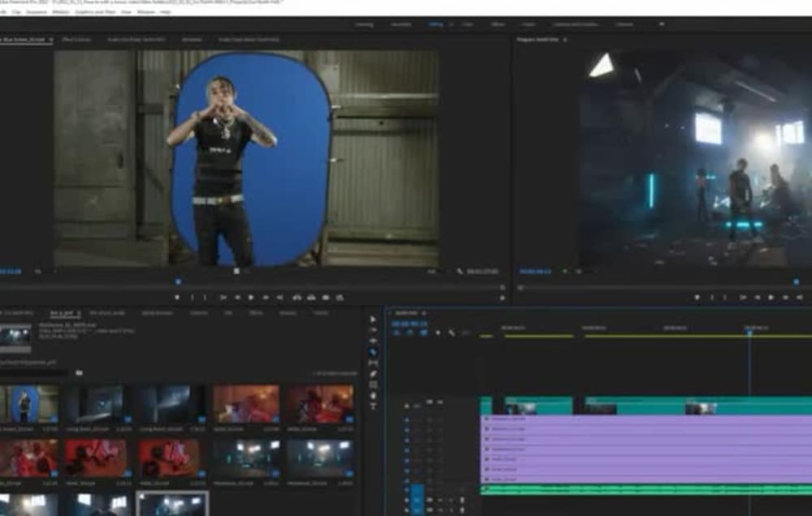Open Timeline Display Settings wrench icon

coord(452,331)
